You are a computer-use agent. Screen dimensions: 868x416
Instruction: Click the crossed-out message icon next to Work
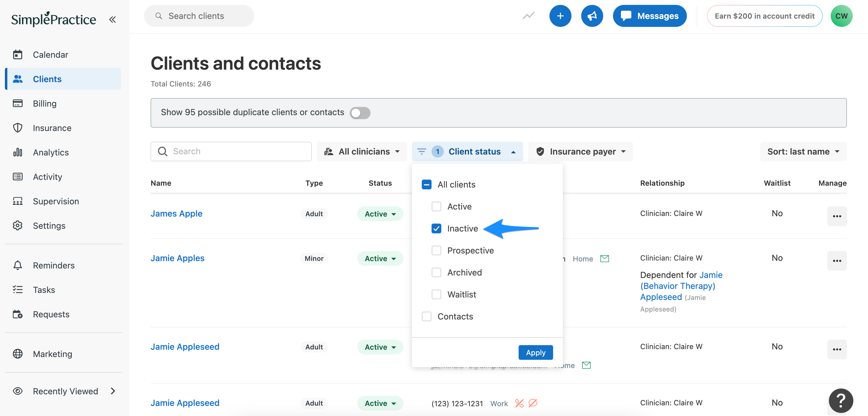533,403
